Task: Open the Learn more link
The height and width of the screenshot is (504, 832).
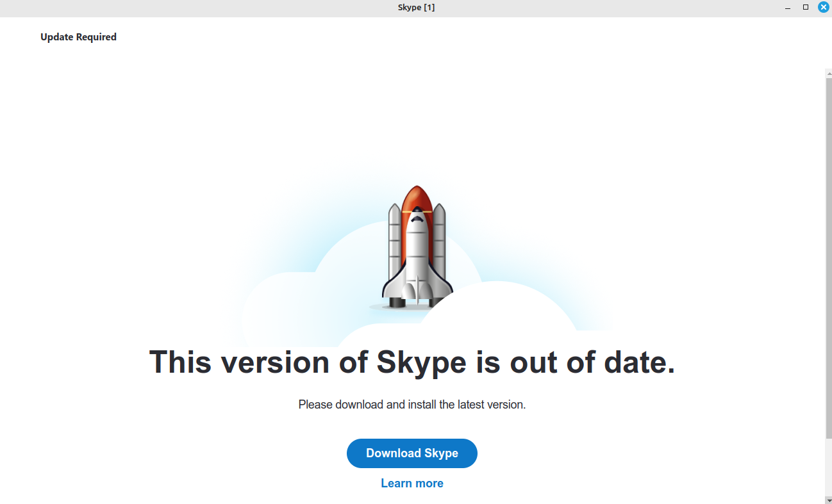Action: pyautogui.click(x=412, y=484)
